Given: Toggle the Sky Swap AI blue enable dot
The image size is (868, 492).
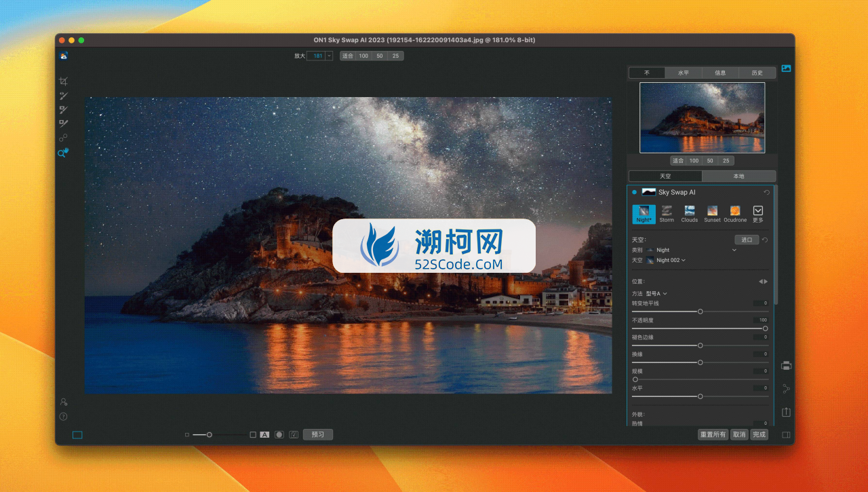Looking at the screenshot, I should click(635, 193).
